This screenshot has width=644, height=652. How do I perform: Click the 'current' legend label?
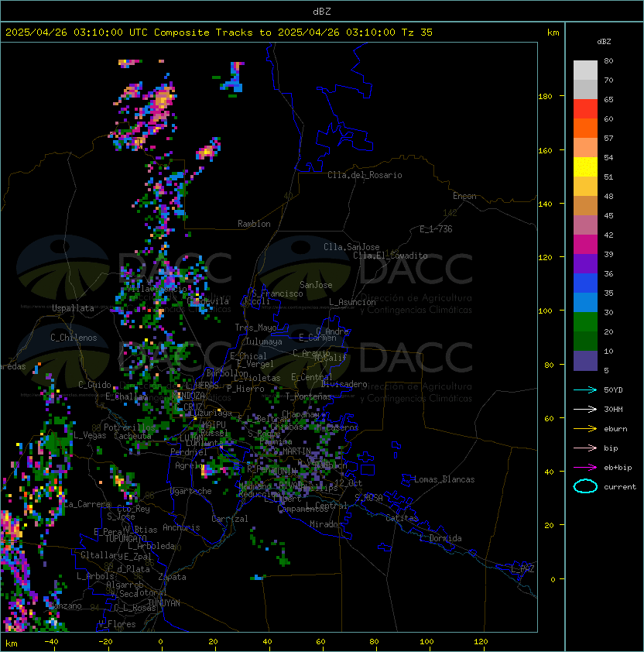click(620, 487)
